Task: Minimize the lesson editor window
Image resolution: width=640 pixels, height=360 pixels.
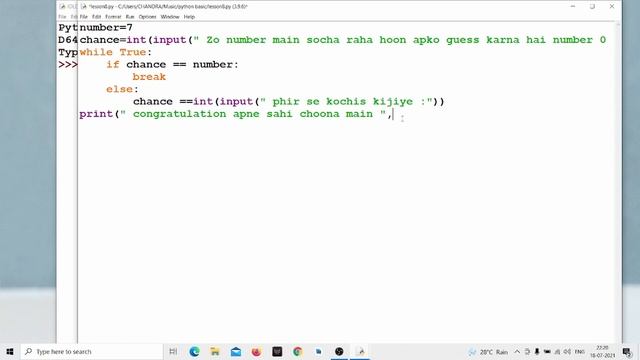Action: point(573,7)
